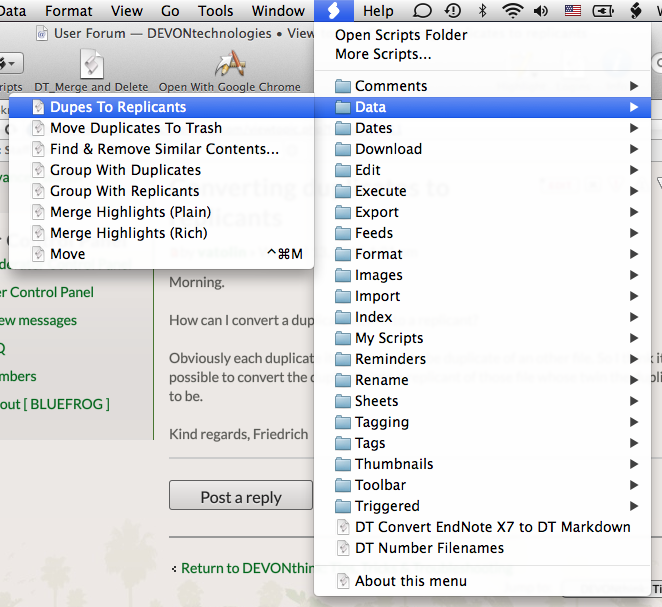Screen dimensions: 662x607
Task: Click the User Forum page title icon
Action: pyautogui.click(x=42, y=34)
